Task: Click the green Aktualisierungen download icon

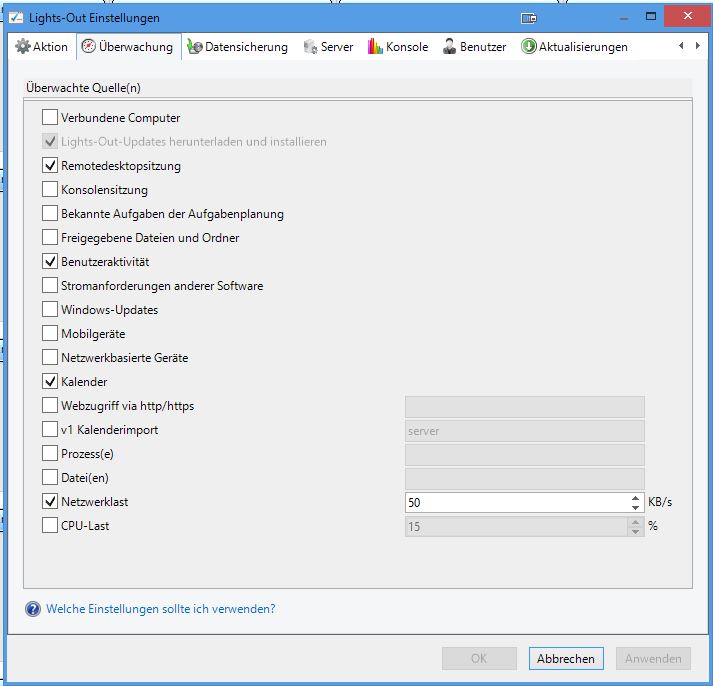Action: (529, 47)
